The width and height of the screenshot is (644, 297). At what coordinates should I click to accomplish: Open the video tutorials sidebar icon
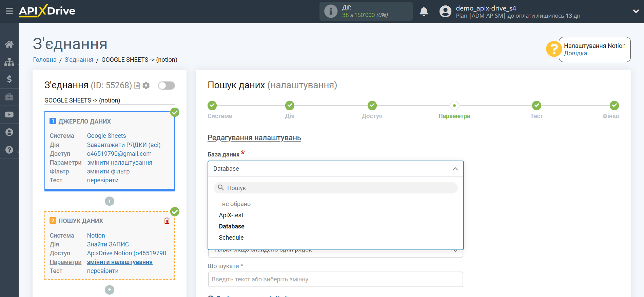point(9,115)
